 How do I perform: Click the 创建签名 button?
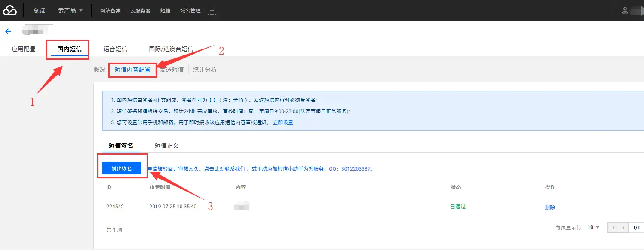click(x=122, y=169)
